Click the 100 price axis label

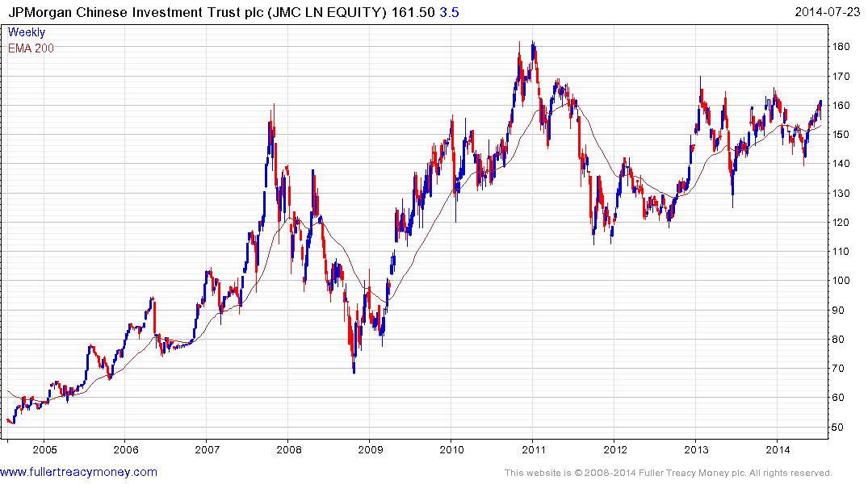(841, 281)
